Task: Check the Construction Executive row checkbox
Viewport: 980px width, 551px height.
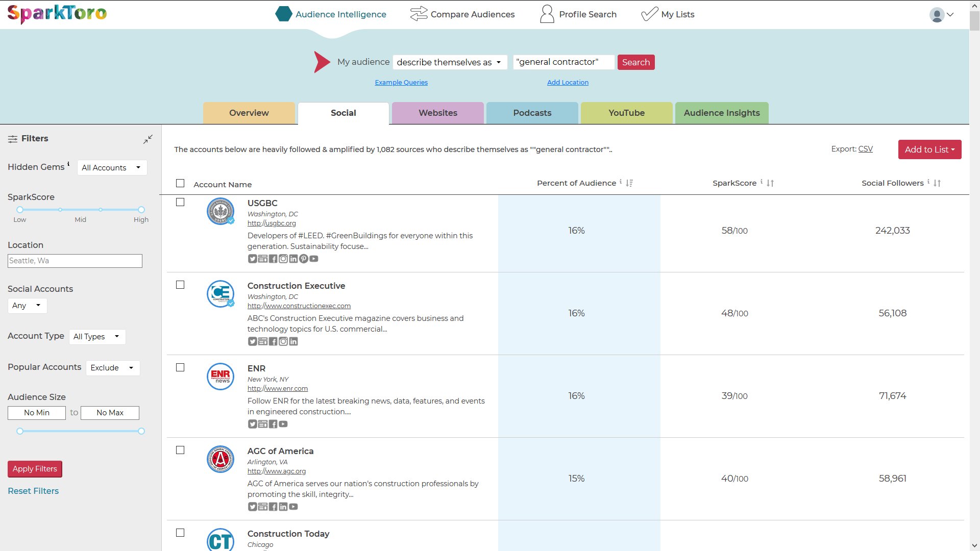Action: (180, 285)
